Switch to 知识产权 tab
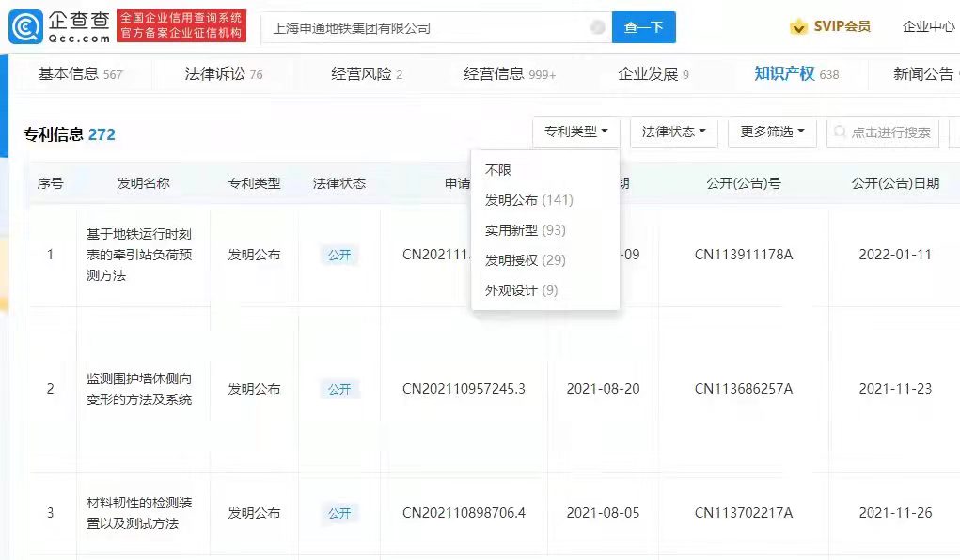Viewport: 960px width, 560px height. tap(795, 74)
